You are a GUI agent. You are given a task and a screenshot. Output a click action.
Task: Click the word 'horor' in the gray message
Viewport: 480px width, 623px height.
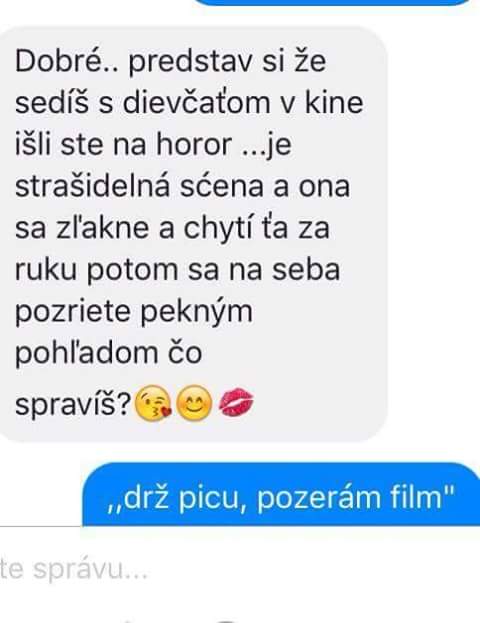[194, 144]
